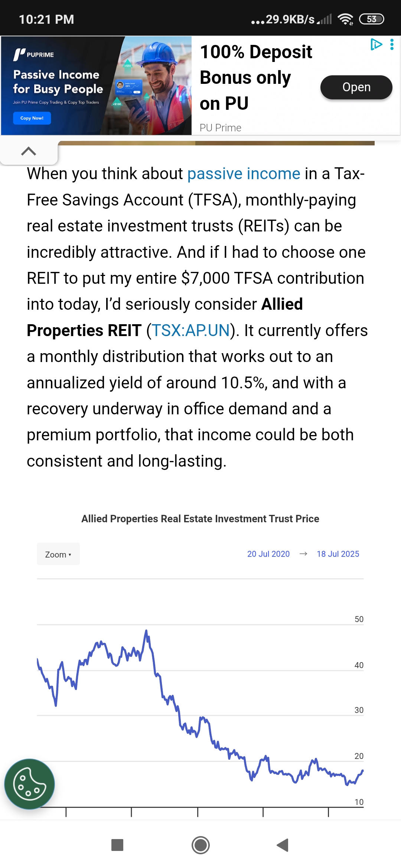Open the chart Zoom dropdown

(x=58, y=554)
